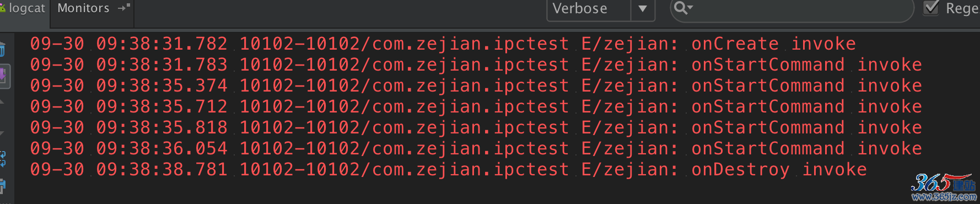Switch to the Monitors tab

84,8
